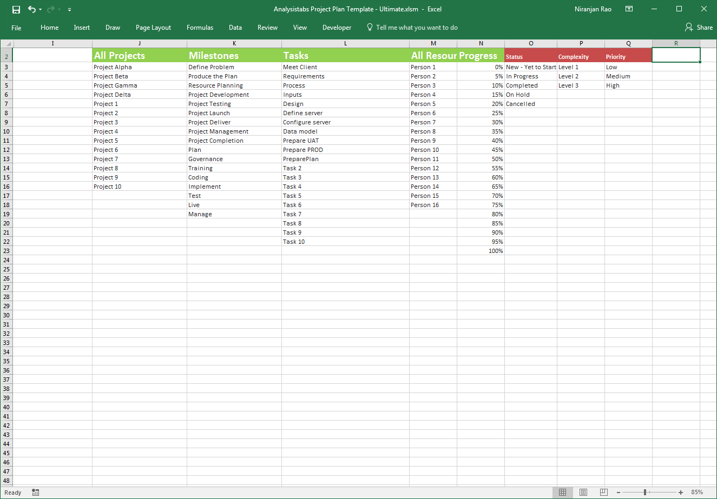Select the Medium priority cell
This screenshot has height=499, width=717.
[x=628, y=76]
